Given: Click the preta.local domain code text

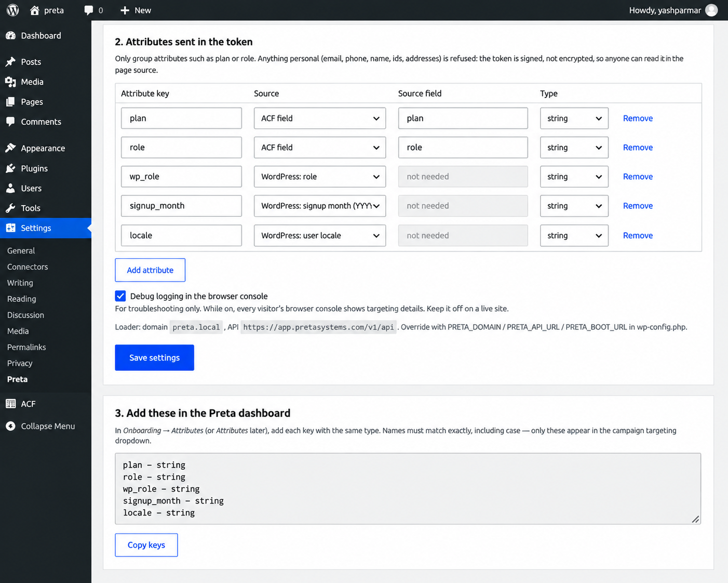Looking at the screenshot, I should click(196, 327).
